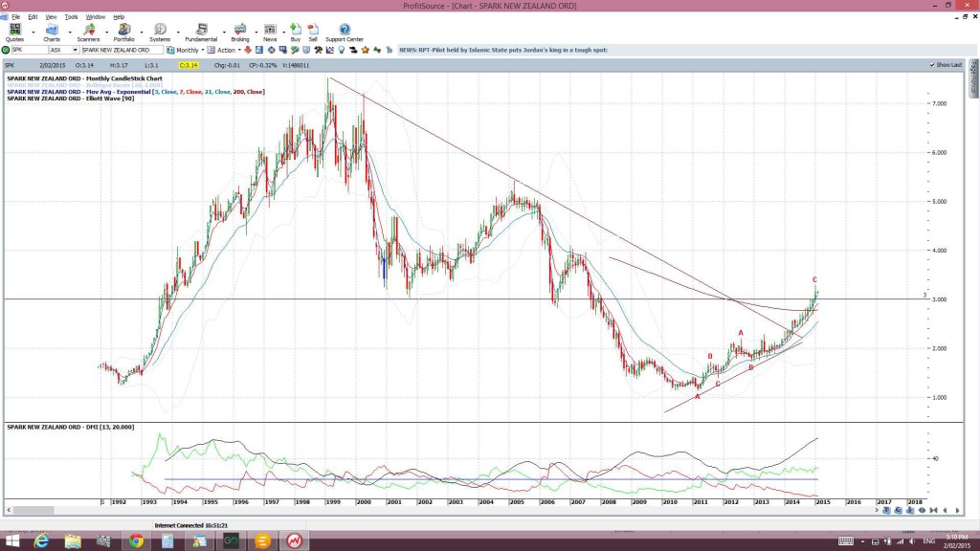This screenshot has width=980, height=551.
Task: Click the Sell order icon
Action: (x=313, y=33)
